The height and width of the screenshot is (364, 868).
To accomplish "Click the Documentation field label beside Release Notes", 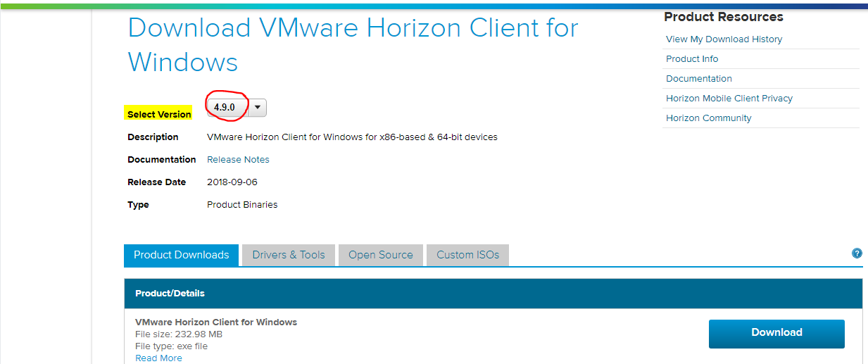I will [161, 160].
